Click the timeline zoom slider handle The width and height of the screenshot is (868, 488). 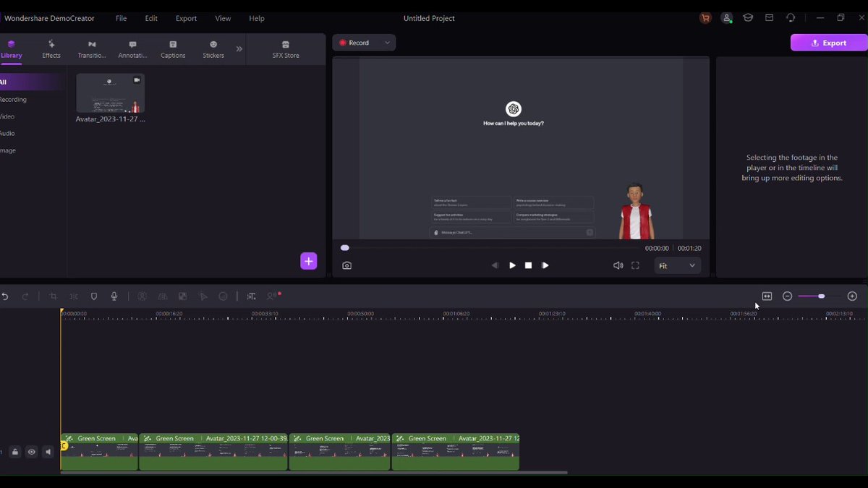(x=821, y=296)
